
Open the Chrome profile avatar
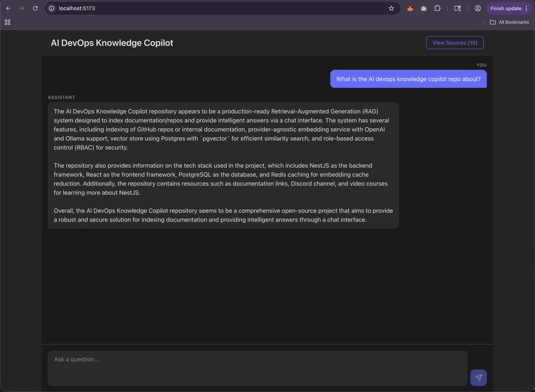tap(477, 8)
